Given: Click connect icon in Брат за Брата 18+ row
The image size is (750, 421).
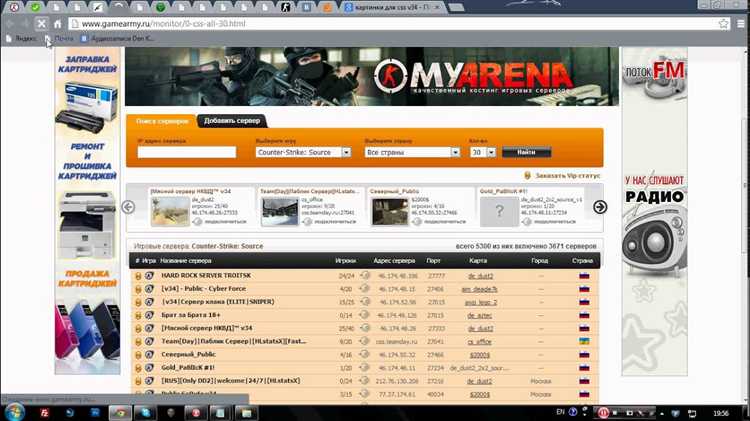Looking at the screenshot, I should (365, 315).
